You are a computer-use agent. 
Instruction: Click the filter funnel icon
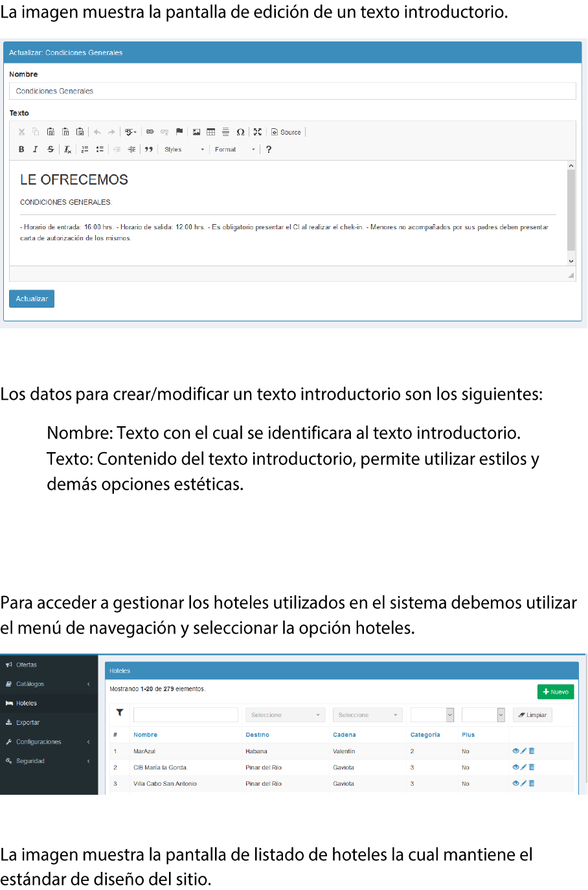tap(120, 713)
